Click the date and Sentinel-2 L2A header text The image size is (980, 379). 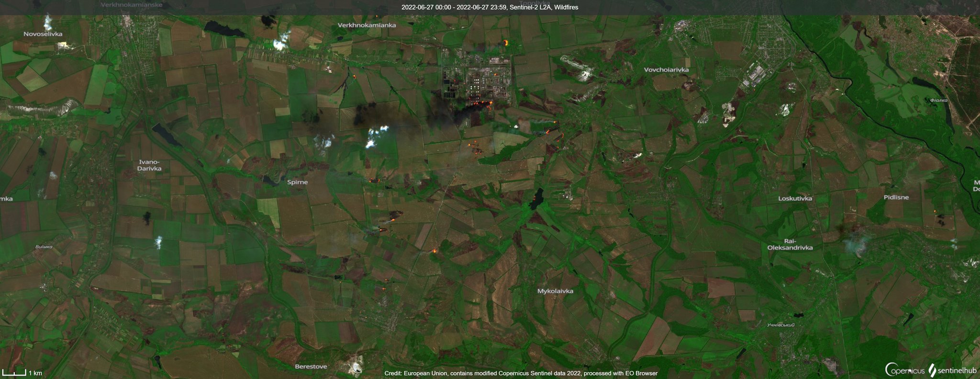click(x=490, y=7)
